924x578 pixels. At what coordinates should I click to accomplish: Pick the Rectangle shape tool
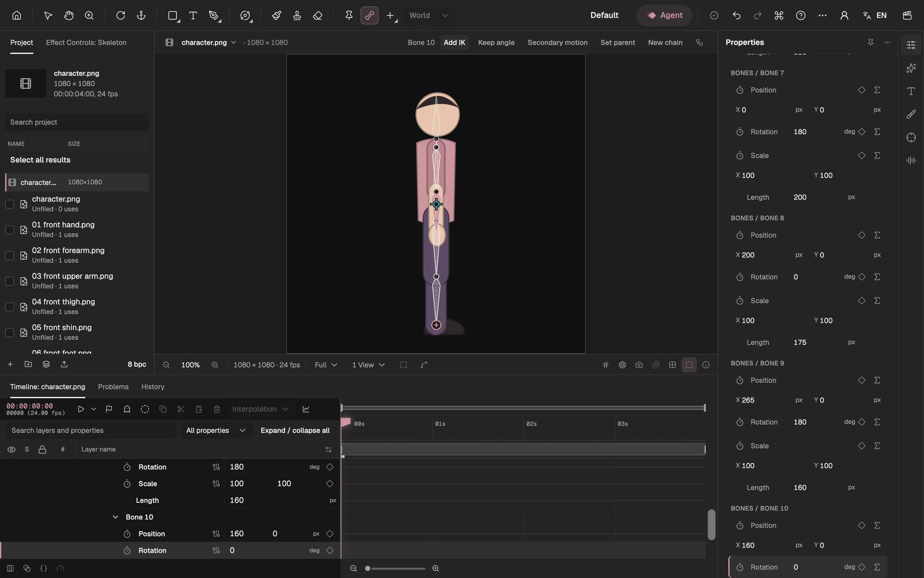173,15
